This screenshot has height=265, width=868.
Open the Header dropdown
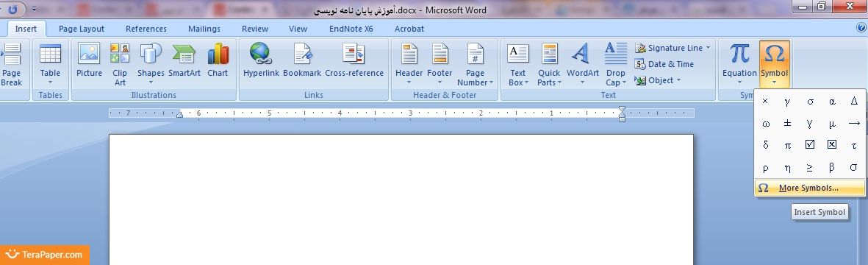(409, 82)
